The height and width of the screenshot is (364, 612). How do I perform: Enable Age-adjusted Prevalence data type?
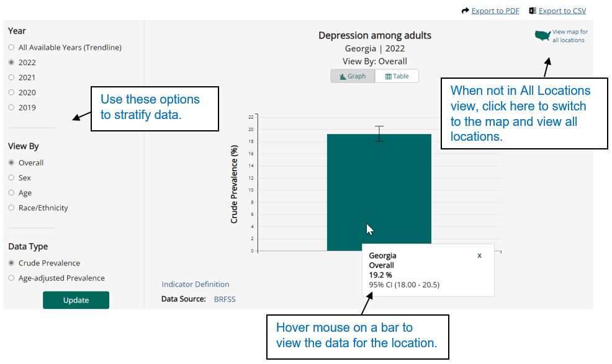click(11, 278)
